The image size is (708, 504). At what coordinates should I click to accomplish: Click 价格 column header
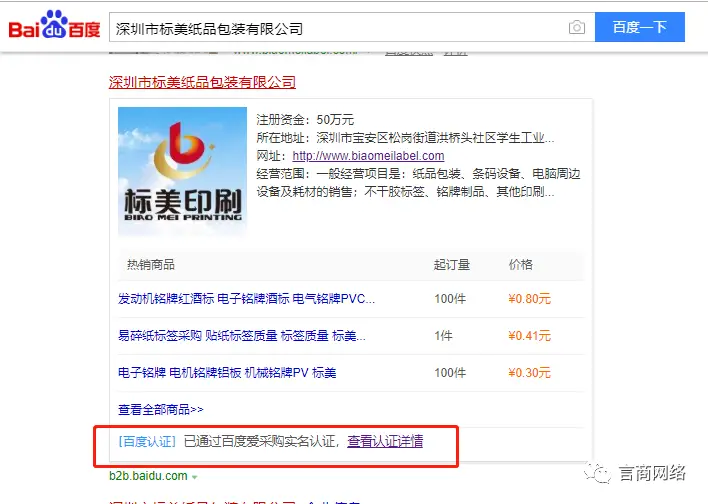tap(521, 265)
